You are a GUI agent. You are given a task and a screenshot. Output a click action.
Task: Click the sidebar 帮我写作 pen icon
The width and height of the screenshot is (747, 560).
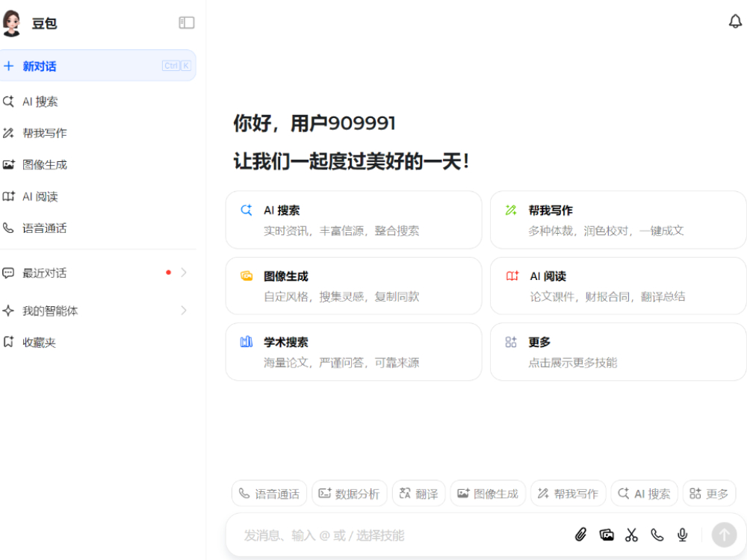point(8,133)
